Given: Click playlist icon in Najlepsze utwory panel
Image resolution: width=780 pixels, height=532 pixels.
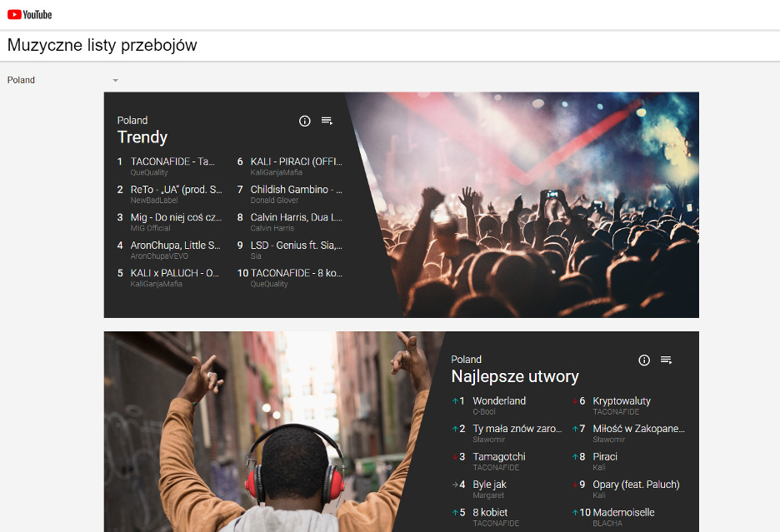Looking at the screenshot, I should [x=666, y=360].
